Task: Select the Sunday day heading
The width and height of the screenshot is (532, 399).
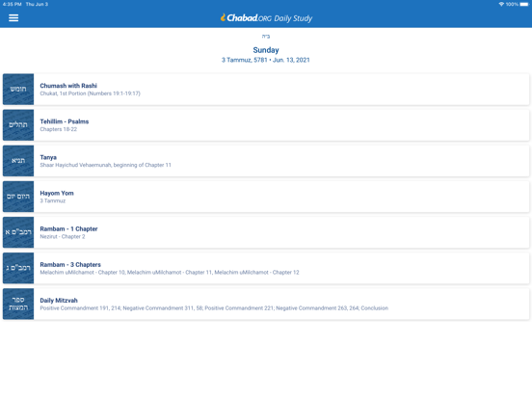Action: (266, 50)
